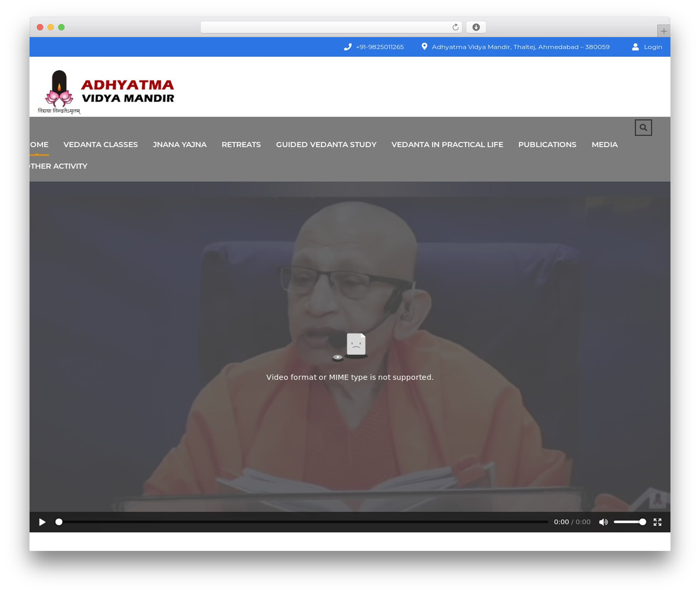Image resolution: width=700 pixels, height=593 pixels.
Task: Click the video time display 0:00 / 0:00
Action: pos(572,522)
